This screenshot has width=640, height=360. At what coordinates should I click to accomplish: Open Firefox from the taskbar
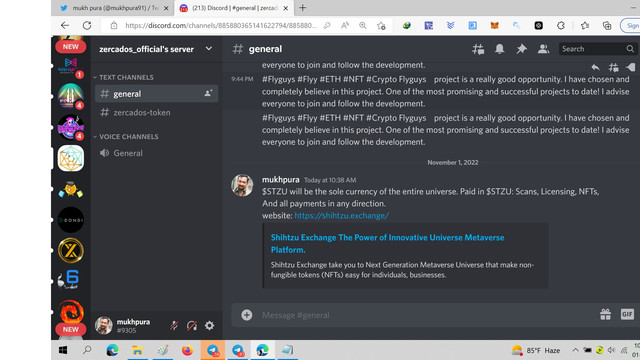tap(187, 350)
